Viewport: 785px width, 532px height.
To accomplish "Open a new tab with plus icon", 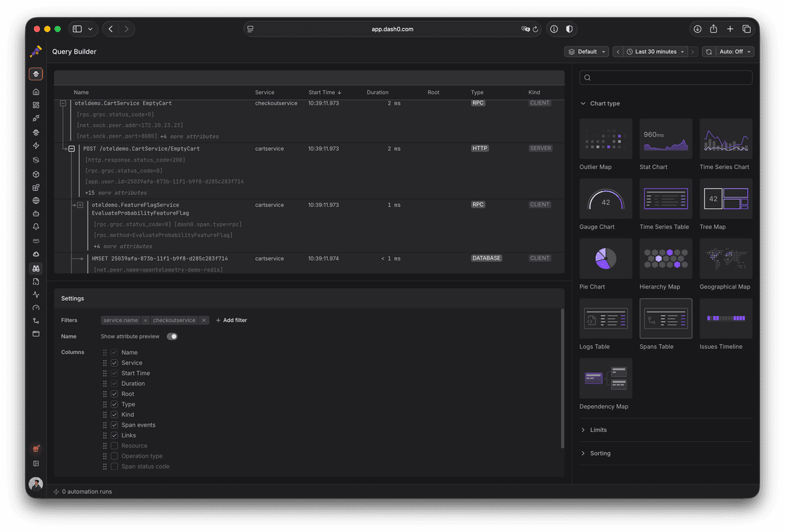I will click(730, 29).
